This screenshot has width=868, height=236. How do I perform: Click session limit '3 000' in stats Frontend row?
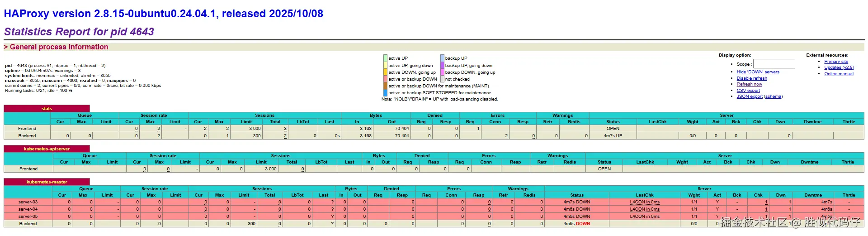(x=255, y=129)
